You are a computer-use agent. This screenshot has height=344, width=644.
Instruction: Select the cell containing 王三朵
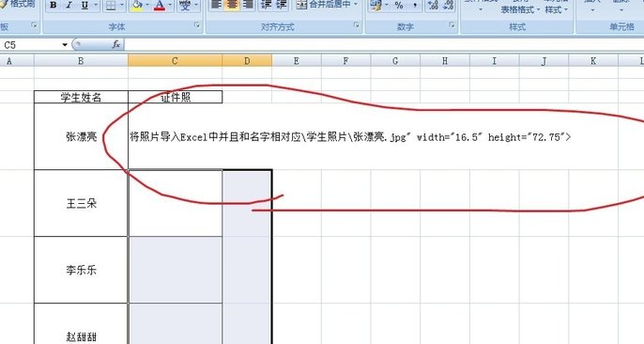tap(81, 203)
